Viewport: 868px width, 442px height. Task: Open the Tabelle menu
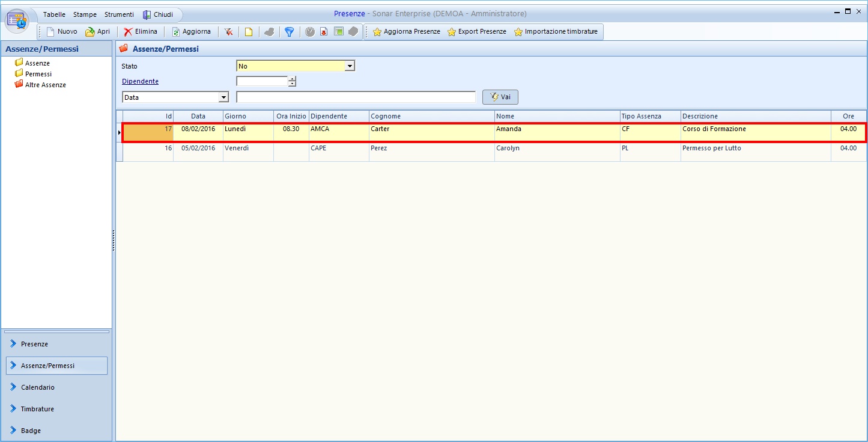[54, 14]
